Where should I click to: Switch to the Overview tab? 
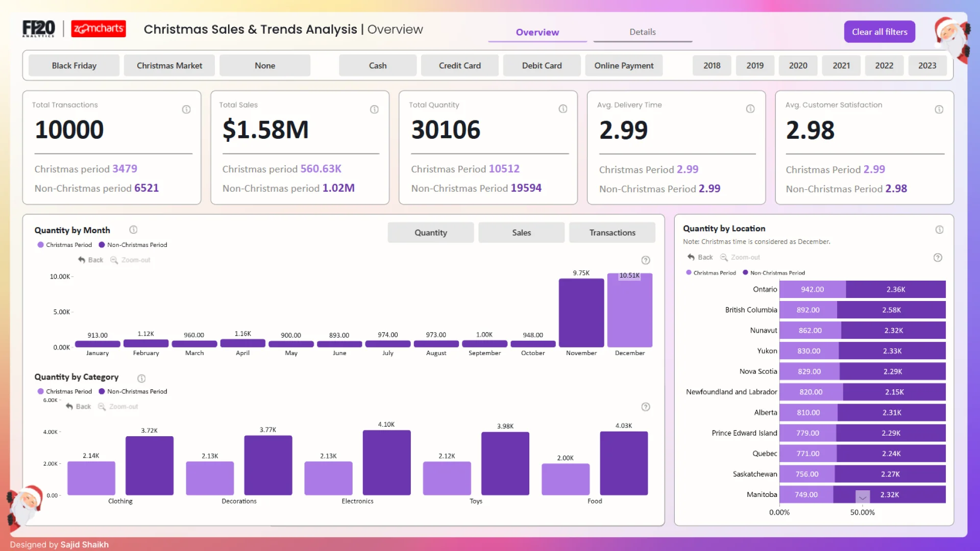[537, 32]
